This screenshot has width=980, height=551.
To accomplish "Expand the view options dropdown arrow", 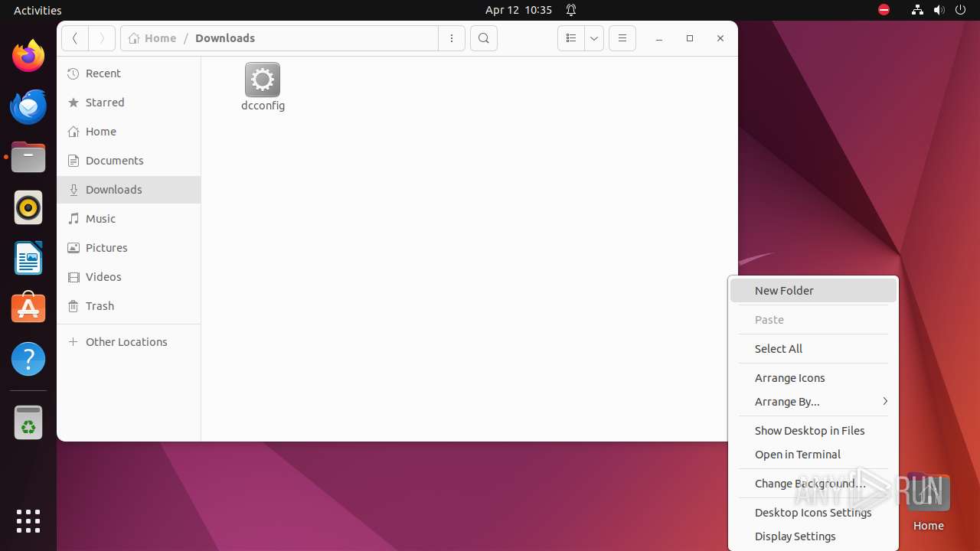I will (594, 38).
